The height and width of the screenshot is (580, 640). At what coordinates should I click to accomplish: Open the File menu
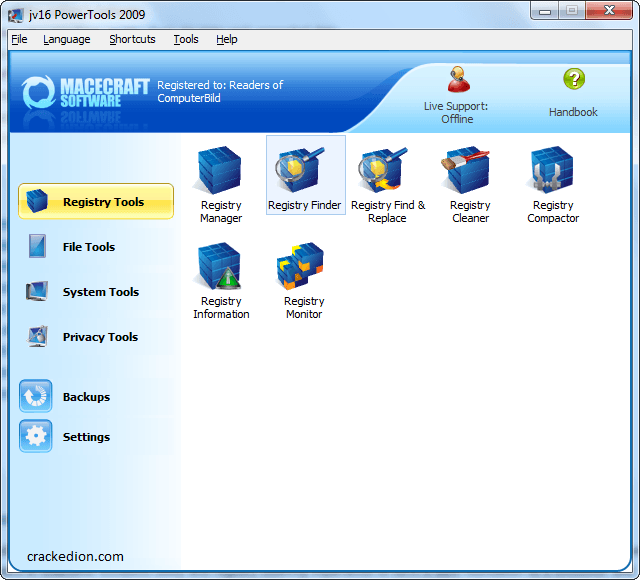click(19, 39)
